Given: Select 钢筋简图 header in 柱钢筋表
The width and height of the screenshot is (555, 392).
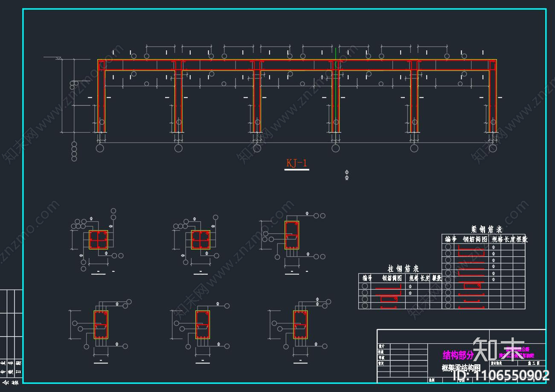Looking at the screenshot, I should pyautogui.click(x=392, y=278).
